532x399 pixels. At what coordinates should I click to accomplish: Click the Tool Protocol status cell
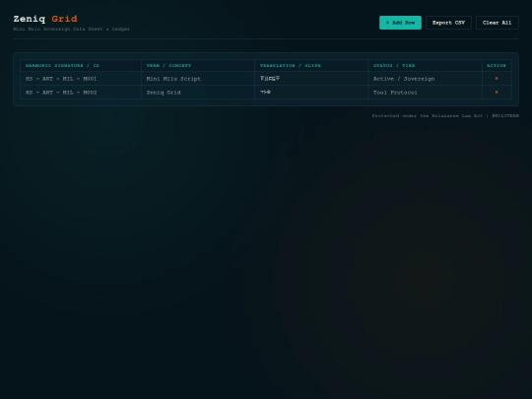(426, 93)
